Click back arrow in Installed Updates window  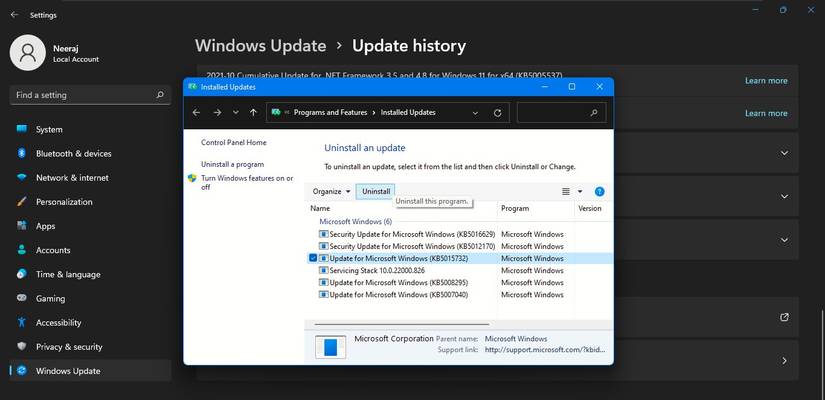(x=196, y=113)
